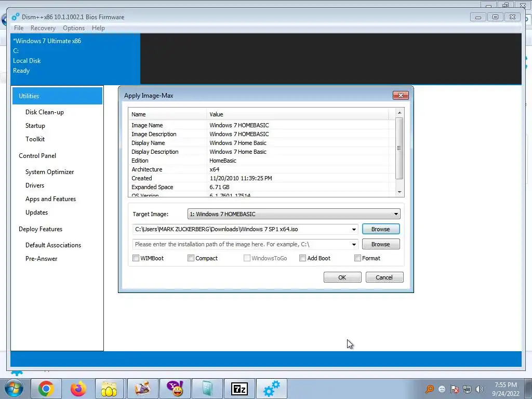Open the Options menu
The height and width of the screenshot is (399, 532).
click(74, 28)
